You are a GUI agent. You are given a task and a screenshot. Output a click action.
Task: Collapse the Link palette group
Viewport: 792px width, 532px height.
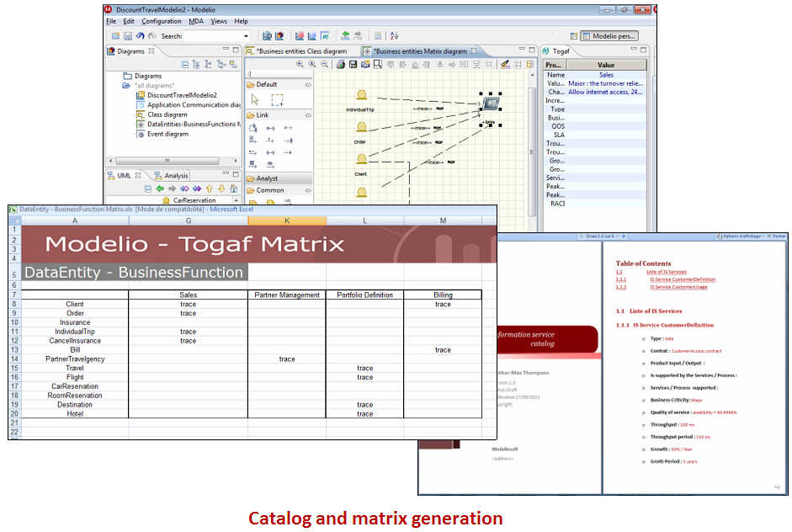308,115
